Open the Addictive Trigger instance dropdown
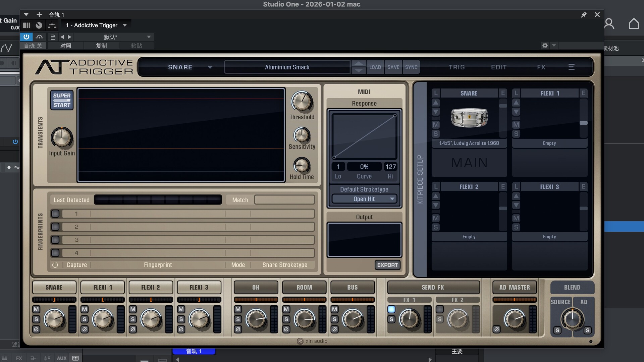 [125, 25]
